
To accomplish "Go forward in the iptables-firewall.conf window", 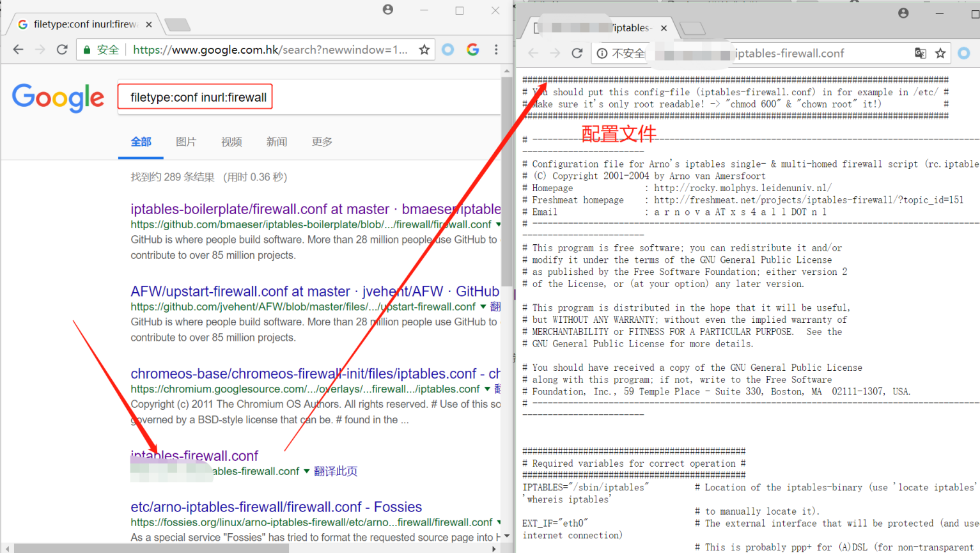I will (555, 53).
